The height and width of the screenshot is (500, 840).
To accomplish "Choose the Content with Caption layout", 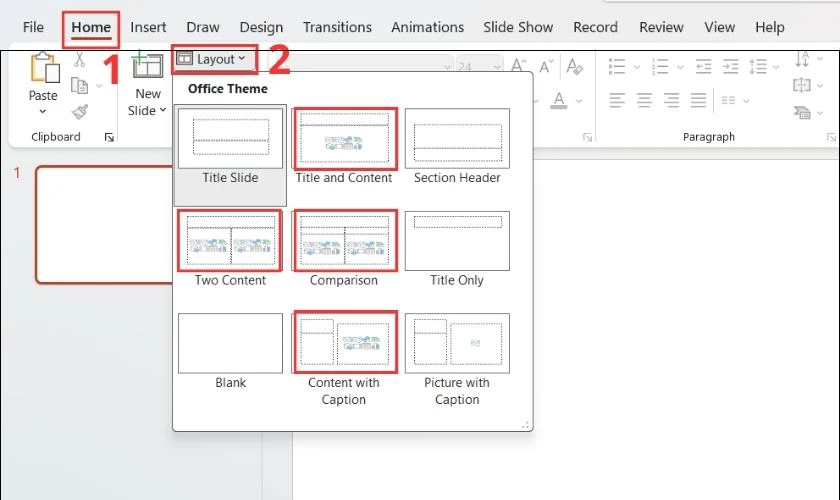I will [344, 360].
